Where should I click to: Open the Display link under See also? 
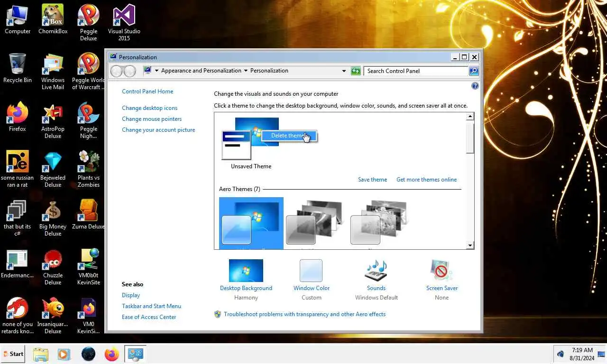[x=131, y=295]
